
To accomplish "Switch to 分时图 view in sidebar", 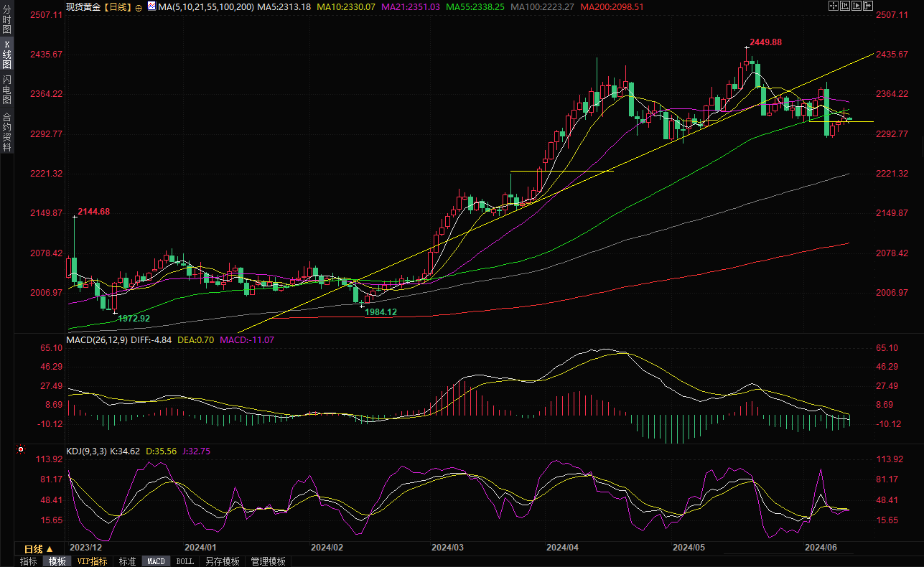I will coord(6,25).
